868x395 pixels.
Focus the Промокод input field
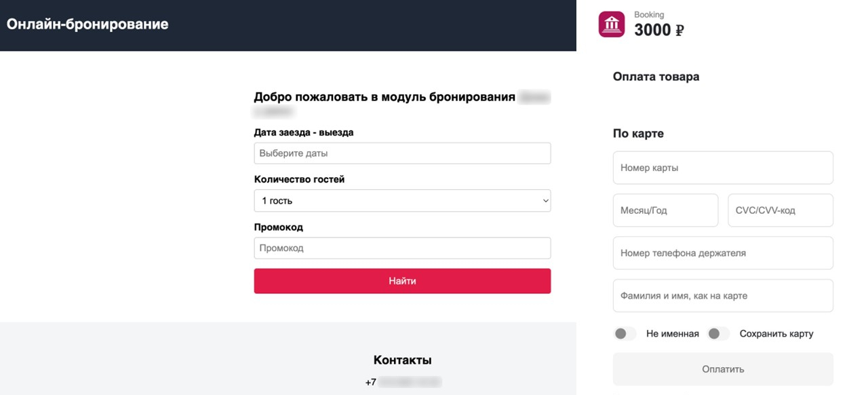402,248
